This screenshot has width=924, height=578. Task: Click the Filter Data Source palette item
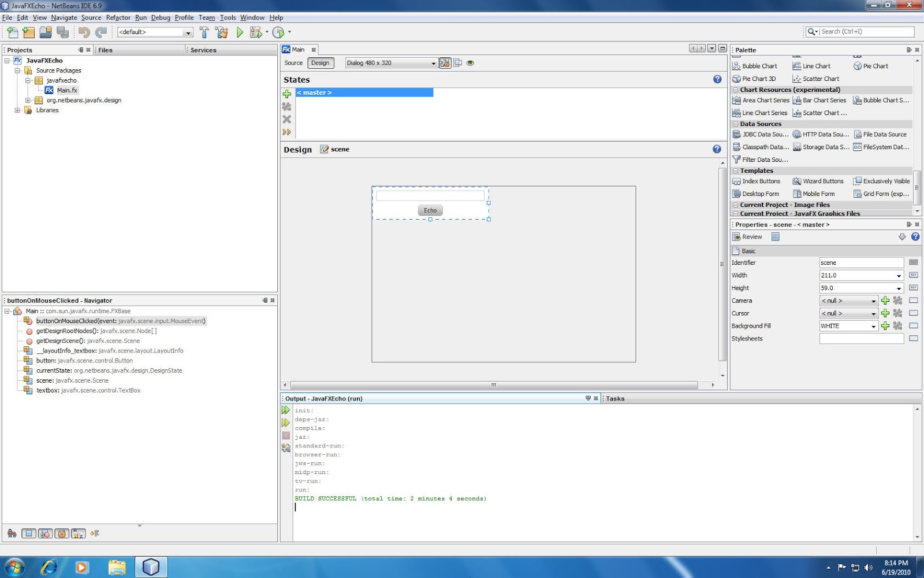pyautogui.click(x=760, y=160)
